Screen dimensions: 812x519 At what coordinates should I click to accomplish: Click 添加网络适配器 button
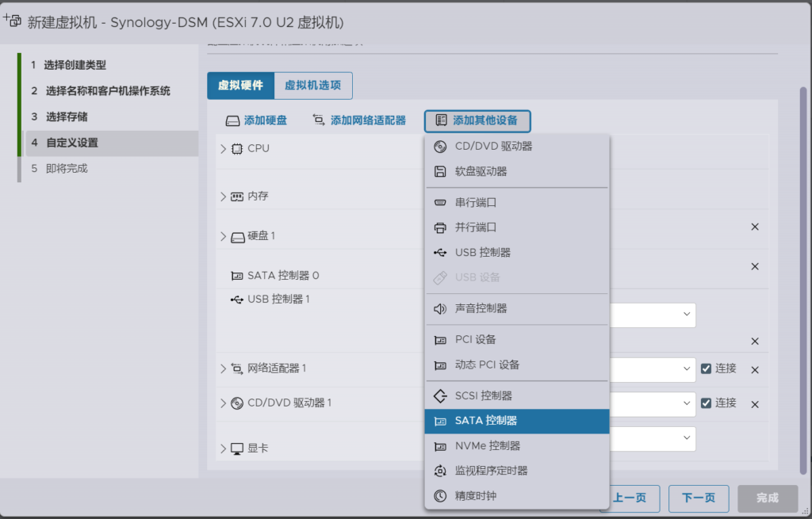coord(359,120)
